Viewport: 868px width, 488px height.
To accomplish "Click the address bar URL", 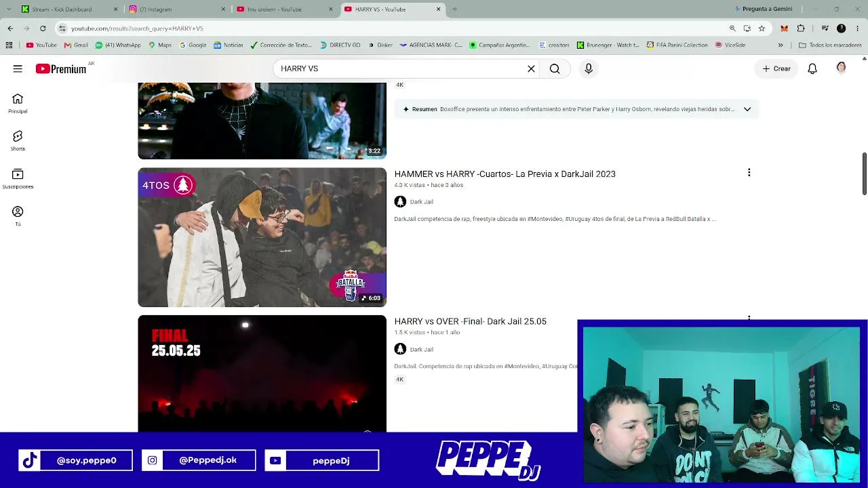I will (138, 28).
